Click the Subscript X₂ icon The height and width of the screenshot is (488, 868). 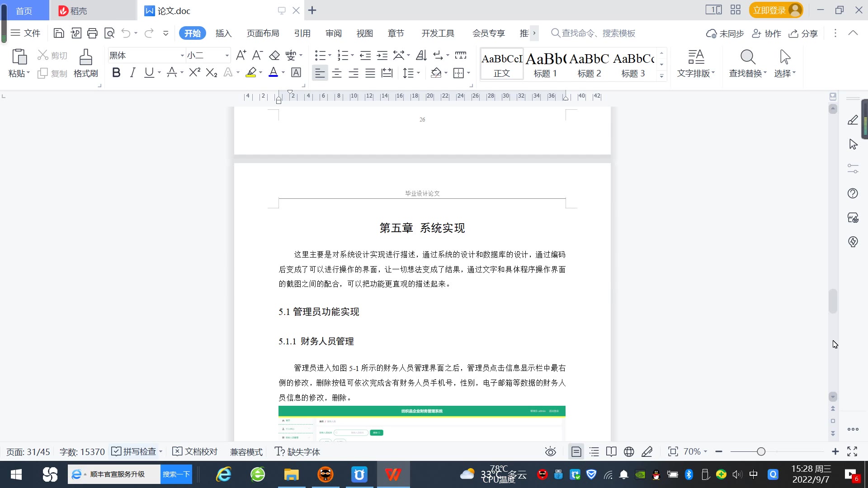(212, 72)
